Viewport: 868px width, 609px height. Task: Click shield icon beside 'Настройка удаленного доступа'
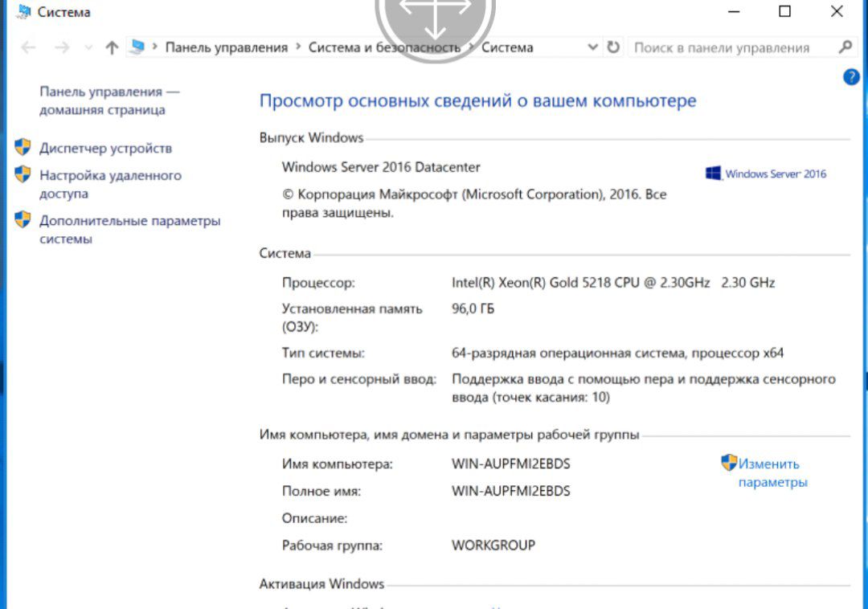(23, 174)
